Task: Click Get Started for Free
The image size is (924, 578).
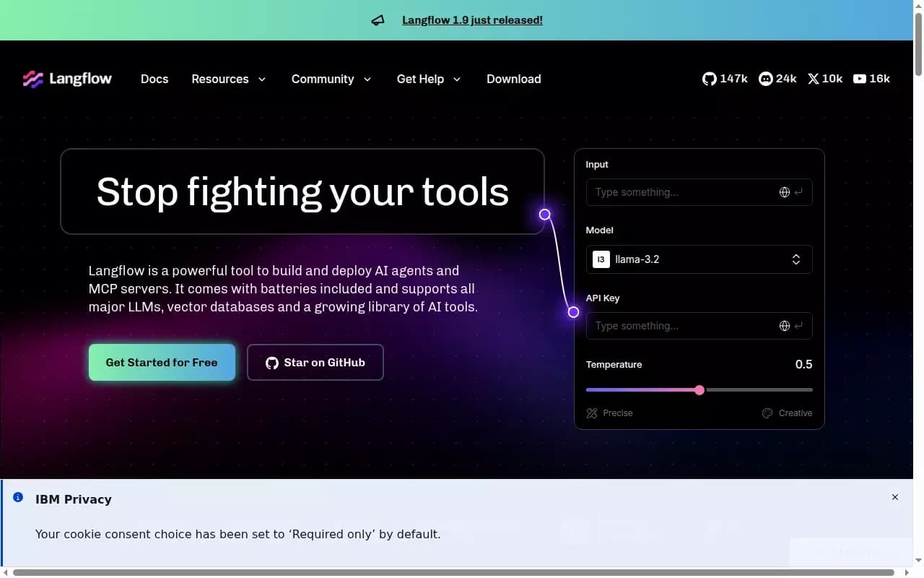Action: 162,363
